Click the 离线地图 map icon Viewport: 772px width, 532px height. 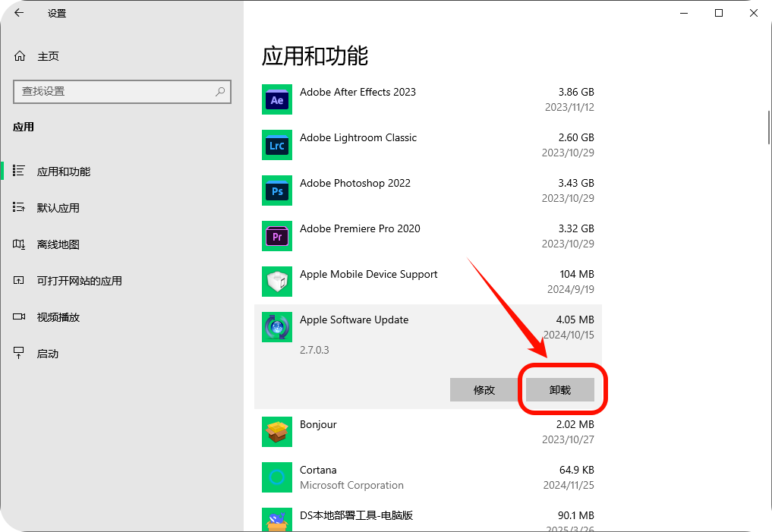click(19, 244)
